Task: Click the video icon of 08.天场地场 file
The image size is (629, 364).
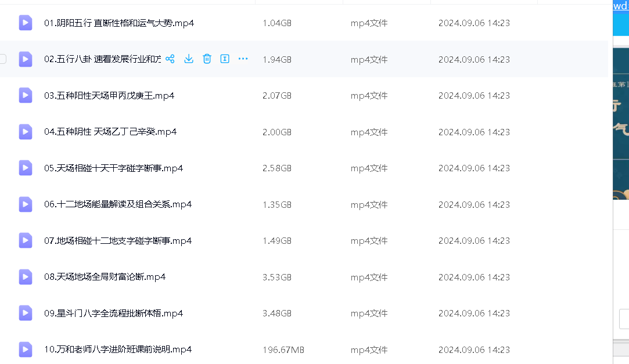Action: pos(25,277)
